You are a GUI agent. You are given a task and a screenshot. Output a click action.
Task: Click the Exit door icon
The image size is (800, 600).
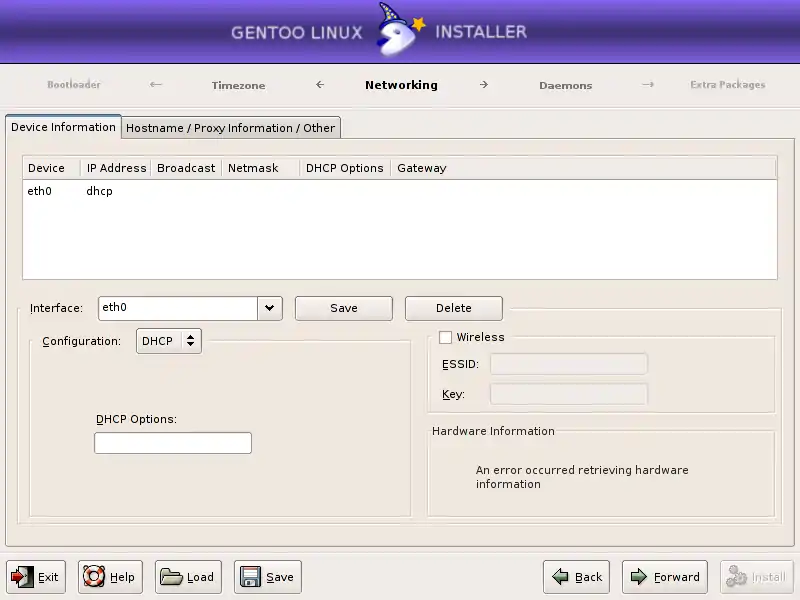[x=22, y=577]
